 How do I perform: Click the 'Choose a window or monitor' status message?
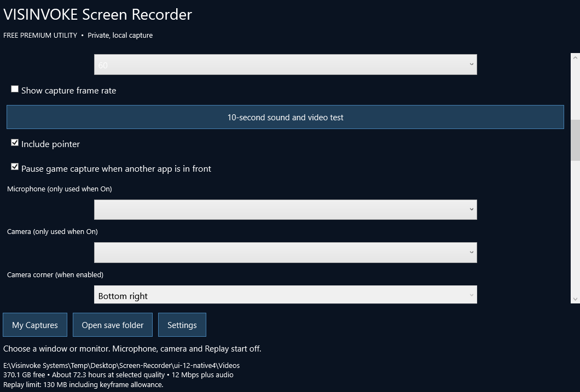(132, 349)
